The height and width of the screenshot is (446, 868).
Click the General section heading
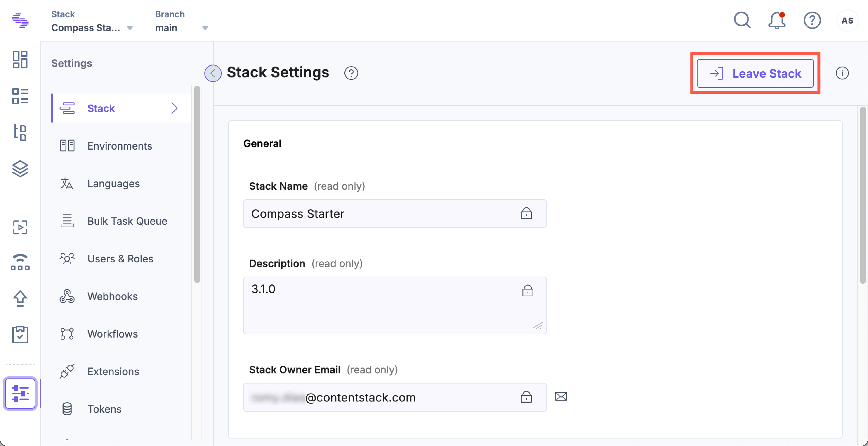(x=262, y=143)
